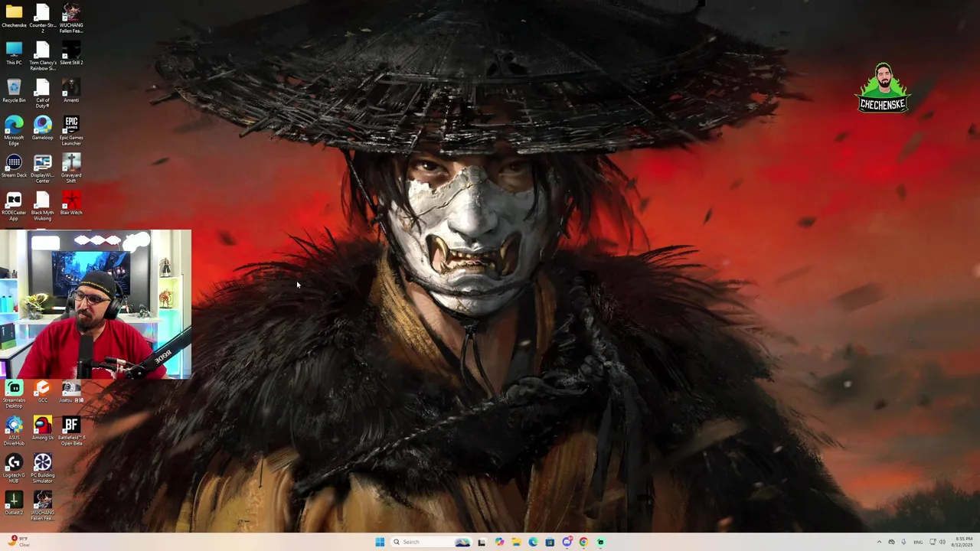Expand the hidden system tray icons chevron
This screenshot has width=980, height=551.
(x=879, y=542)
